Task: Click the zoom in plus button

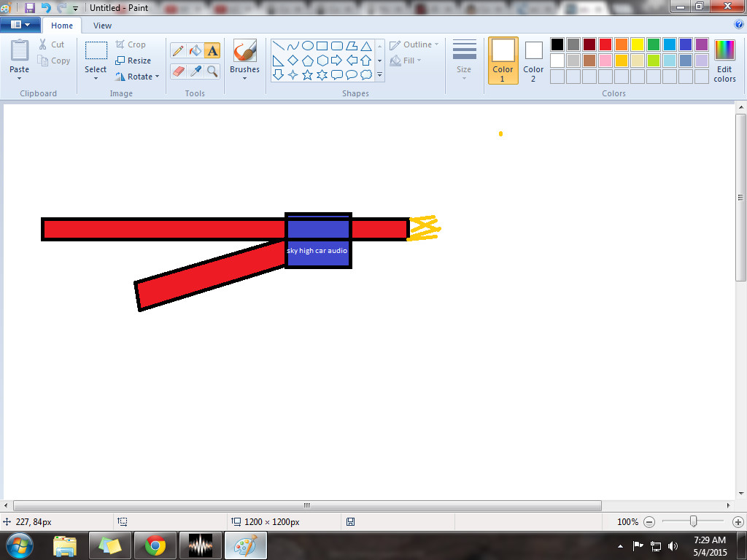Action: click(738, 522)
